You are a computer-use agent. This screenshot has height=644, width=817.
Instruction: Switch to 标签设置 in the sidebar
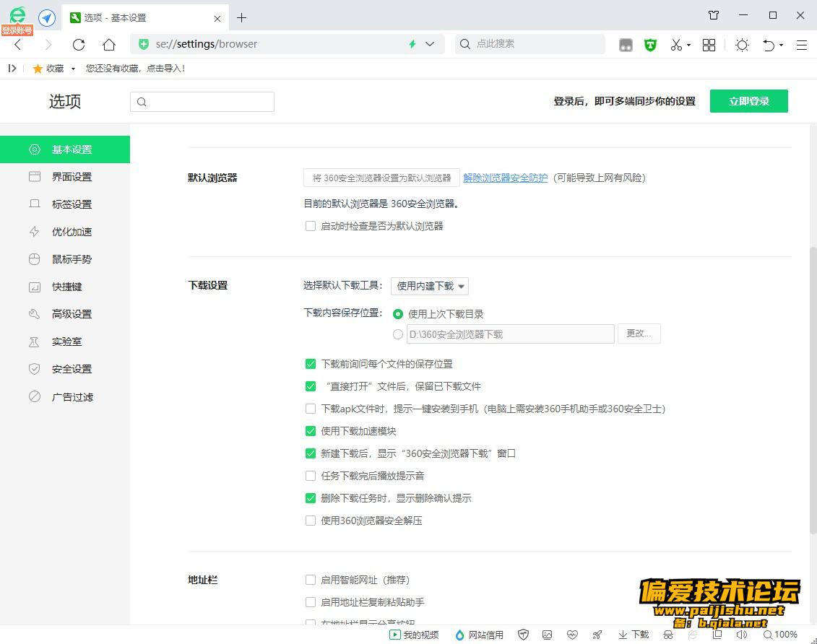[65, 204]
